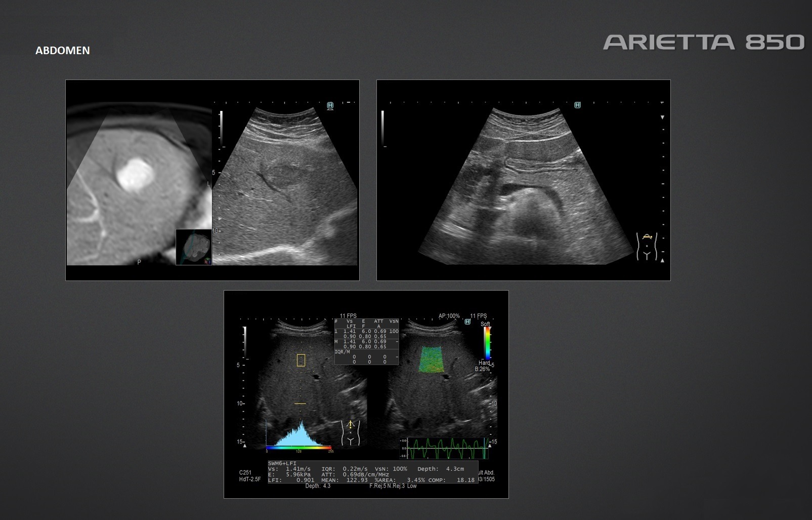This screenshot has width=812, height=520.
Task: Click the up triangle below the kidney scan's body mark
Action: [x=663, y=261]
